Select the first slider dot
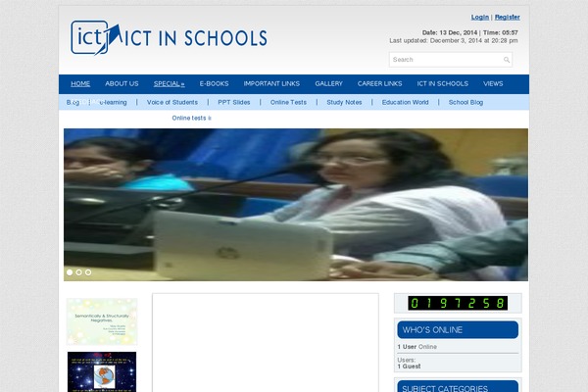This screenshot has height=392, width=588. coord(70,272)
